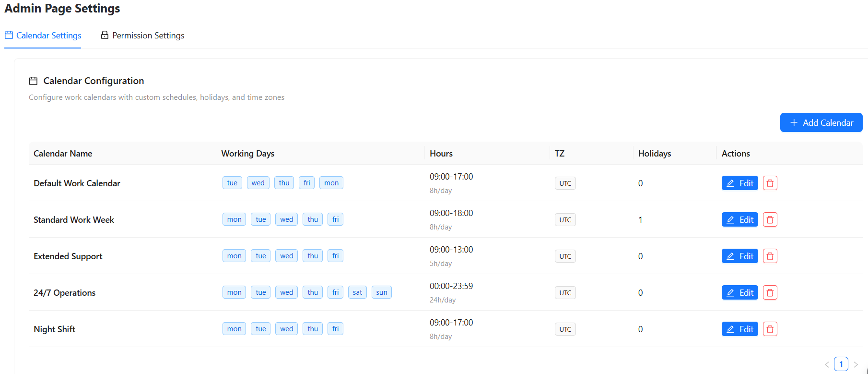
Task: Click the 09:00-18:00 hours value
Action: coord(451,213)
